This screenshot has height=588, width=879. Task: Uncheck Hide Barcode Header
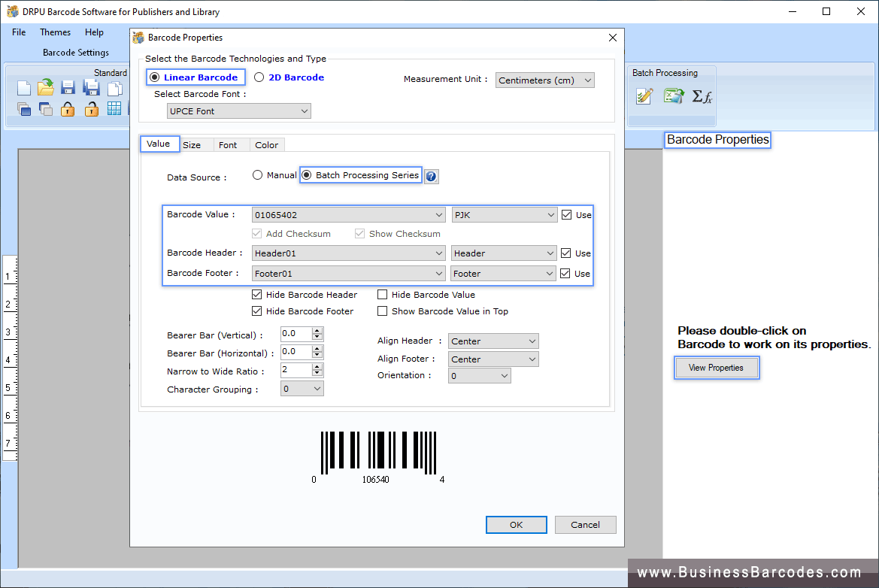click(x=256, y=294)
